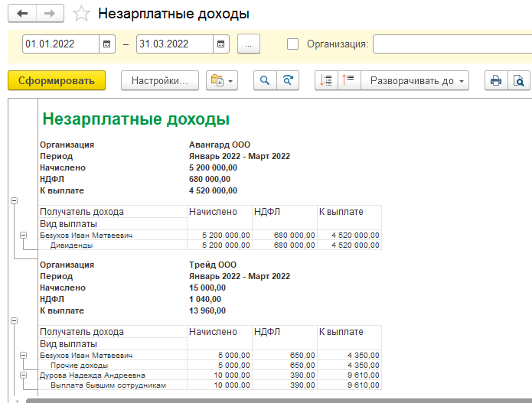532x403 pixels.
Task: Click the find next search icon
Action: (x=288, y=80)
